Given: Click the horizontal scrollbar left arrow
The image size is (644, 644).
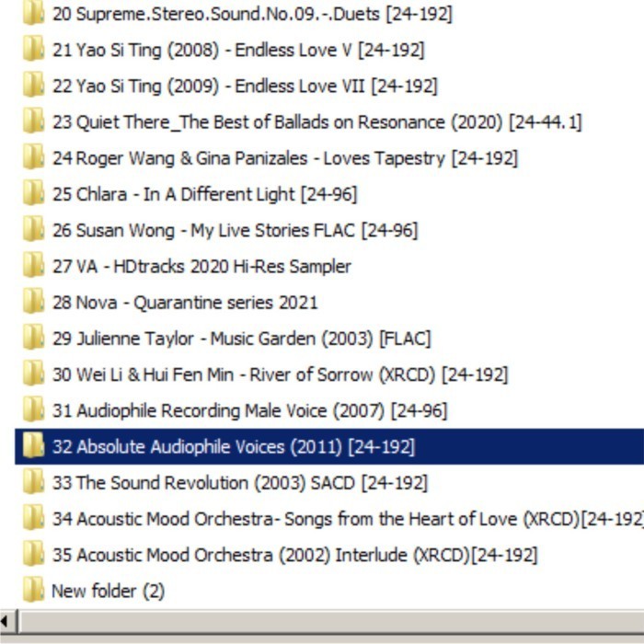Looking at the screenshot, I should [7, 622].
